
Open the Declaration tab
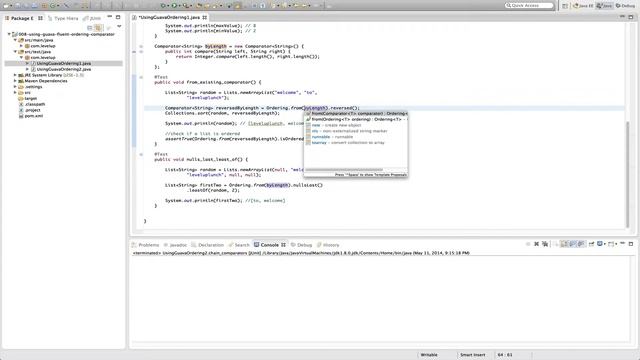[x=207, y=245]
